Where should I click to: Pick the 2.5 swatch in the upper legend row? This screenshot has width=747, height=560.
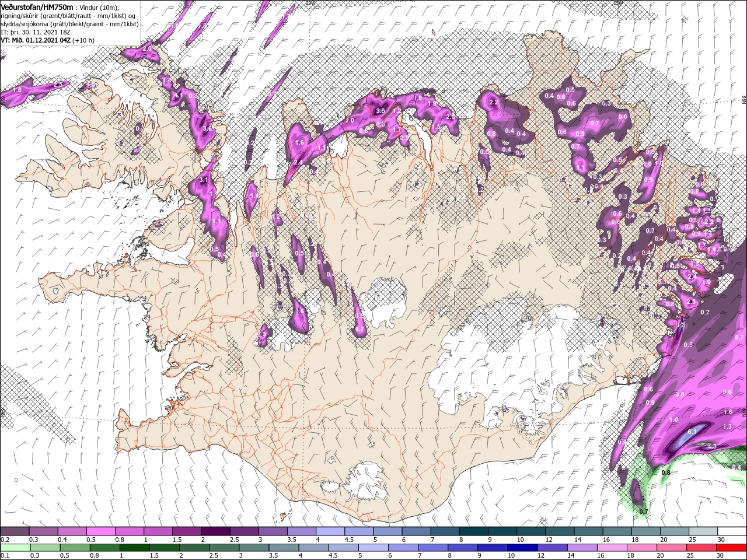243,531
